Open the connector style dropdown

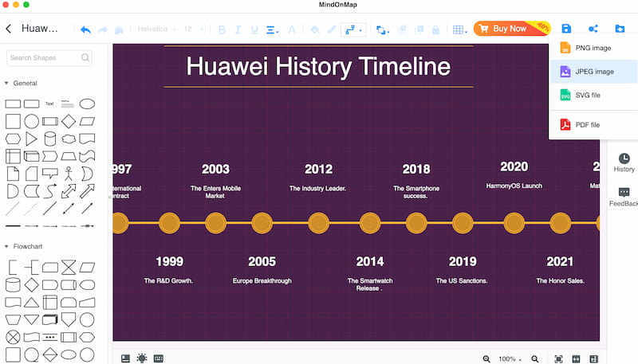[x=353, y=29]
